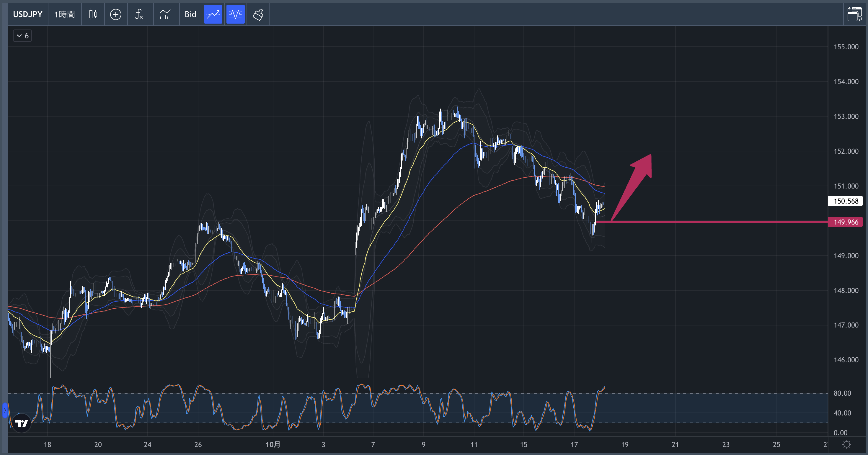Click the paint brush clear-drawings icon

click(258, 14)
